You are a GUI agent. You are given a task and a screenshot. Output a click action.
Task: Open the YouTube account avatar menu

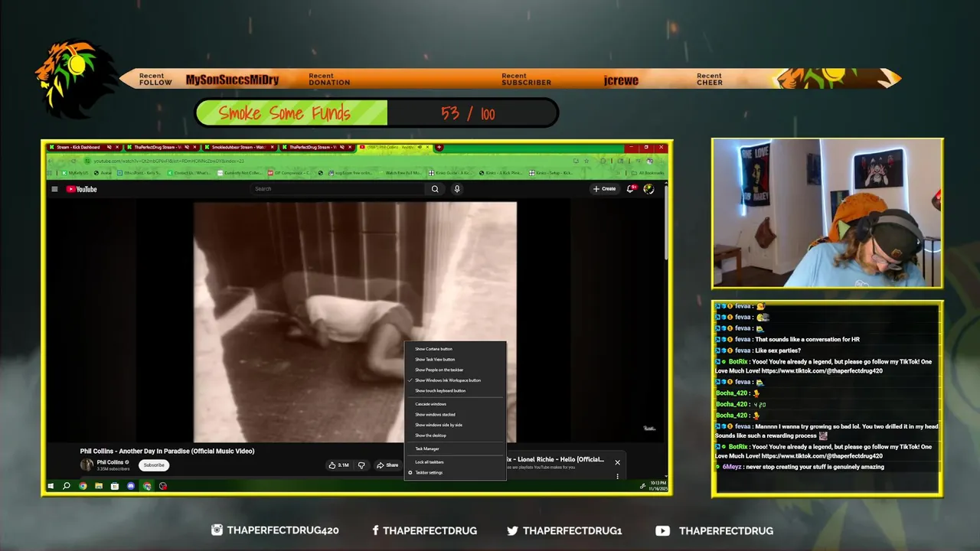(x=648, y=188)
